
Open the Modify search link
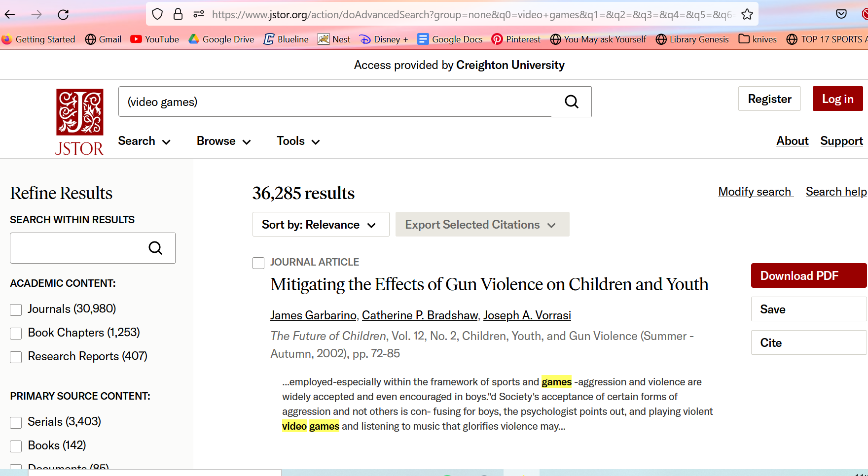pos(755,192)
